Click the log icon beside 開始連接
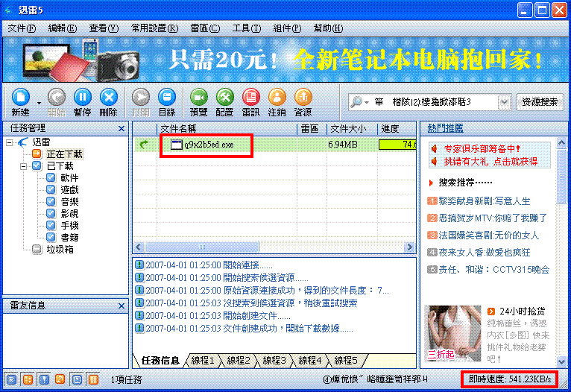 [139, 265]
